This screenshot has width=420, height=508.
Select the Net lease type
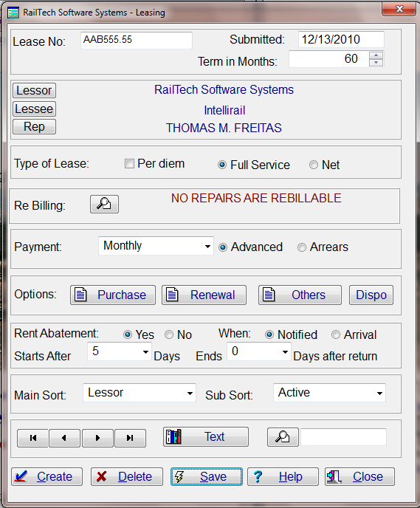[314, 165]
